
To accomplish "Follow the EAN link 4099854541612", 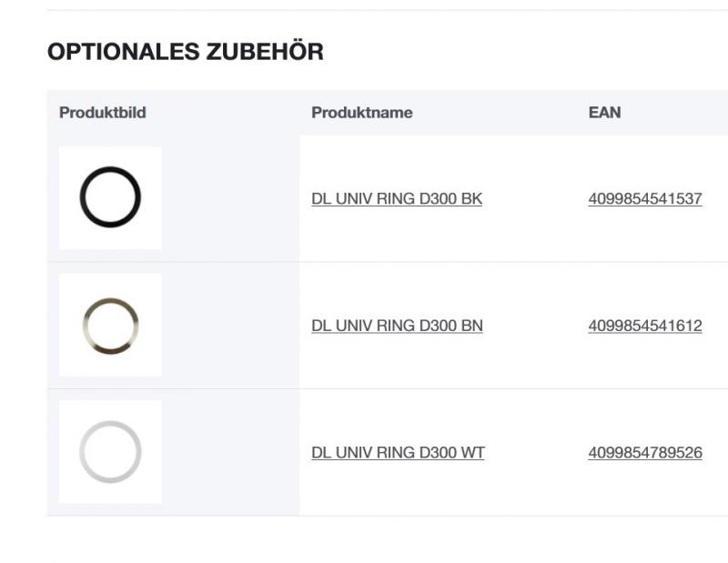I will coord(644,324).
